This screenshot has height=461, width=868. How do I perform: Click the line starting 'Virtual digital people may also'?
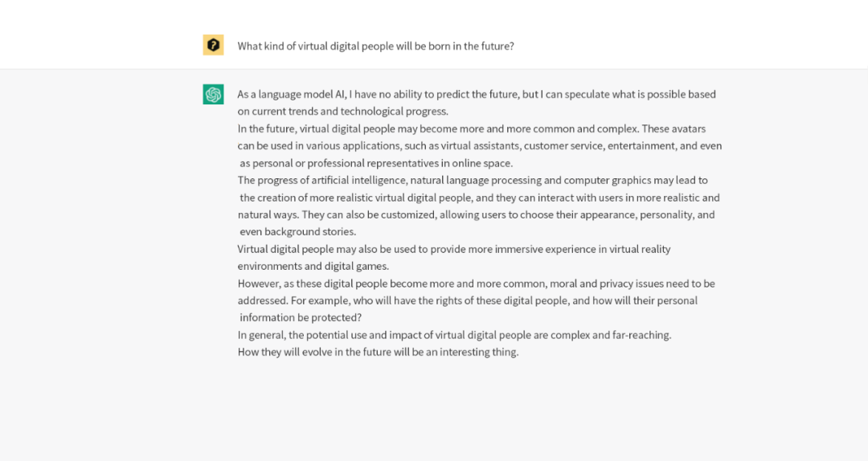[x=453, y=249]
